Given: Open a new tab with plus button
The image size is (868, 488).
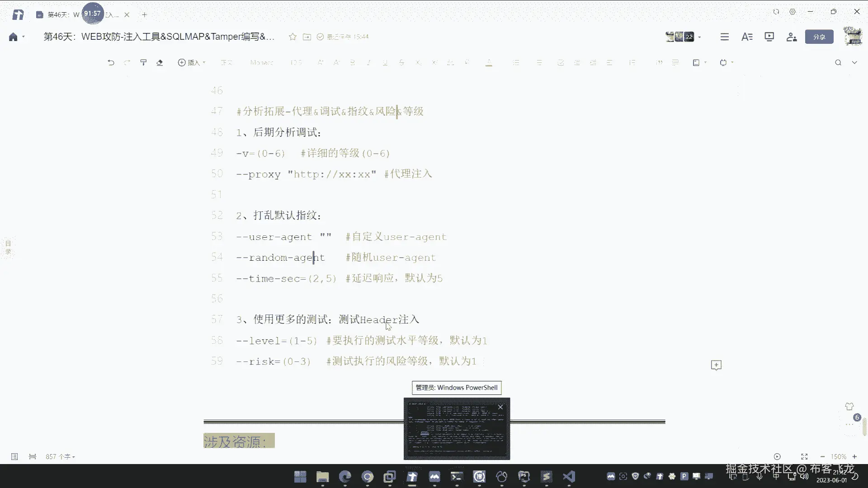Looking at the screenshot, I should tap(145, 15).
